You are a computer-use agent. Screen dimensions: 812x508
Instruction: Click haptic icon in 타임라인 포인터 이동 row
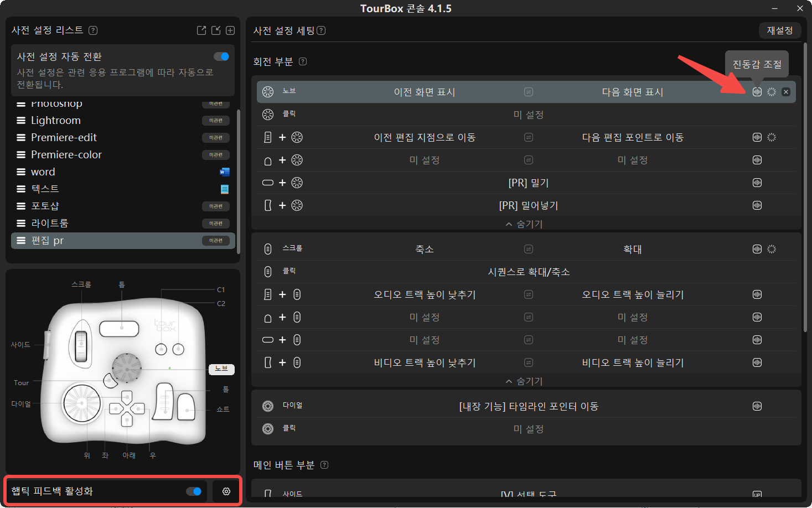pos(757,406)
